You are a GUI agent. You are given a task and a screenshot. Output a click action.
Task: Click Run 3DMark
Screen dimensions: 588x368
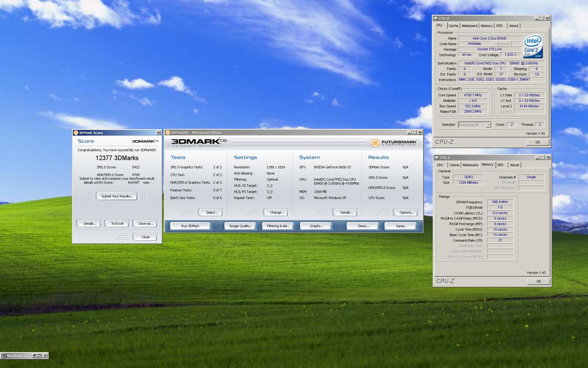190,226
